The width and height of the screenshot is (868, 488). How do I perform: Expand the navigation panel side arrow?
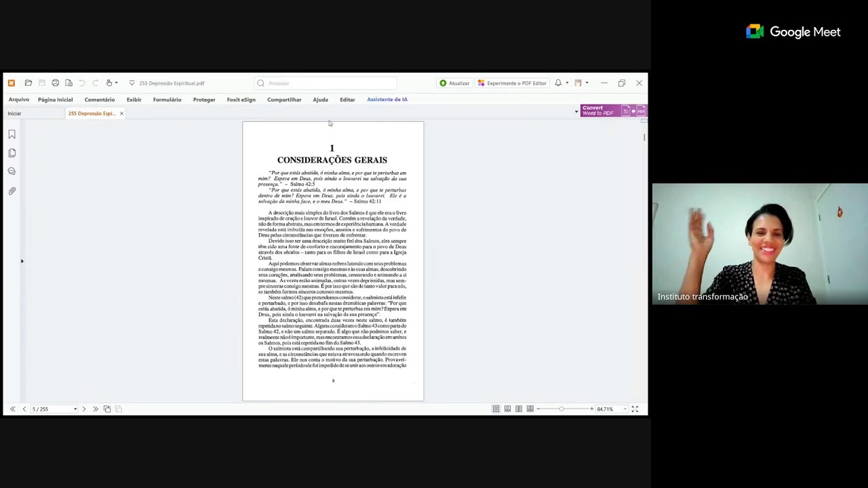[x=22, y=261]
